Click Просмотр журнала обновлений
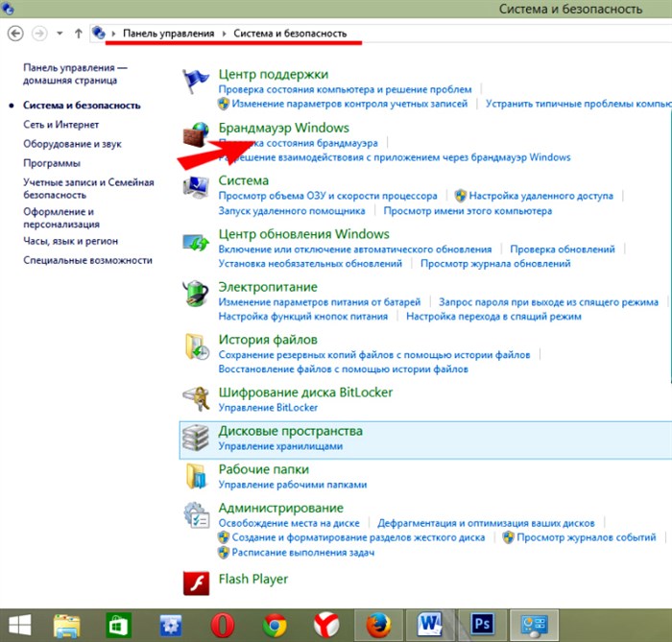Screen dimensions: 672x642 (495, 263)
